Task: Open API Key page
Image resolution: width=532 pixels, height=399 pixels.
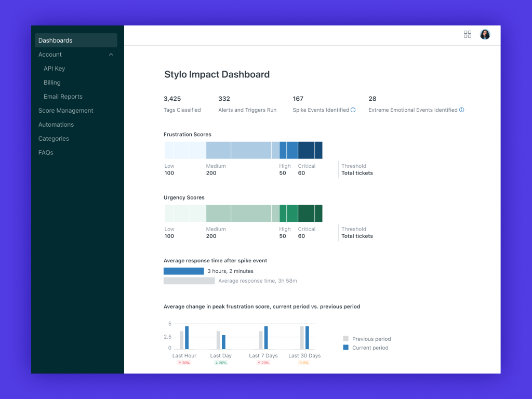Action: [54, 69]
